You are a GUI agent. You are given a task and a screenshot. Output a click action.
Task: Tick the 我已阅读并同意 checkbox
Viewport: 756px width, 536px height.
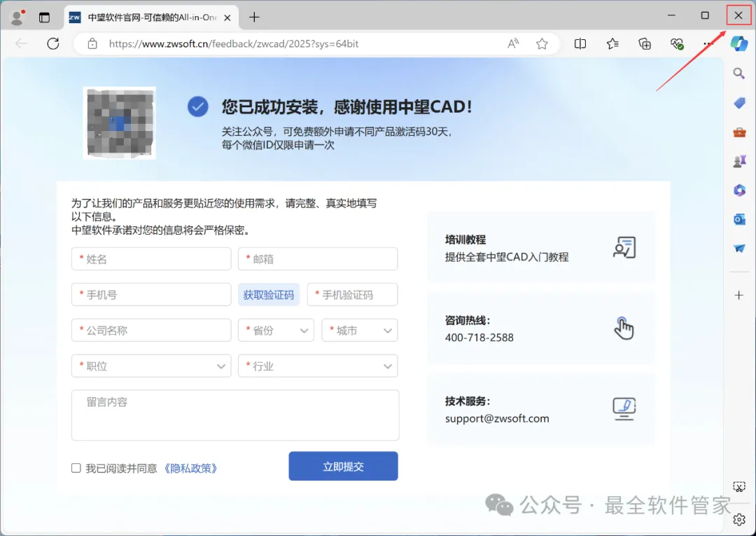coord(76,468)
